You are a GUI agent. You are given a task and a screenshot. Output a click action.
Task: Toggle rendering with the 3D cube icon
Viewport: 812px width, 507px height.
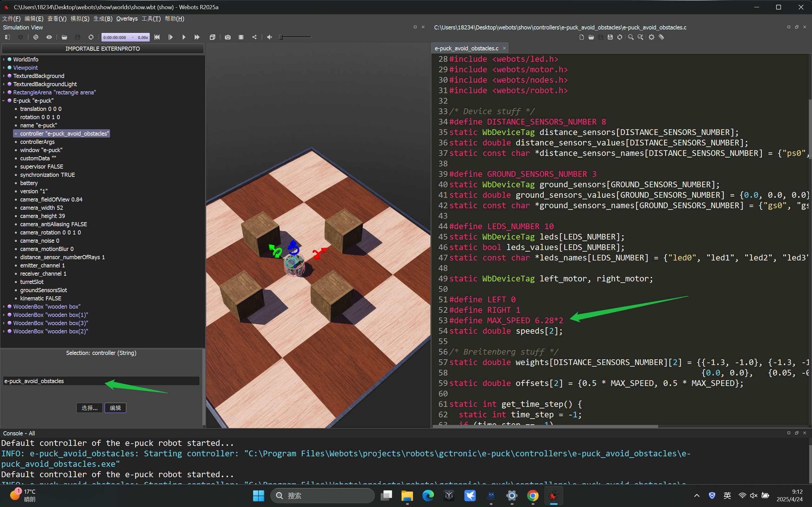click(x=213, y=37)
